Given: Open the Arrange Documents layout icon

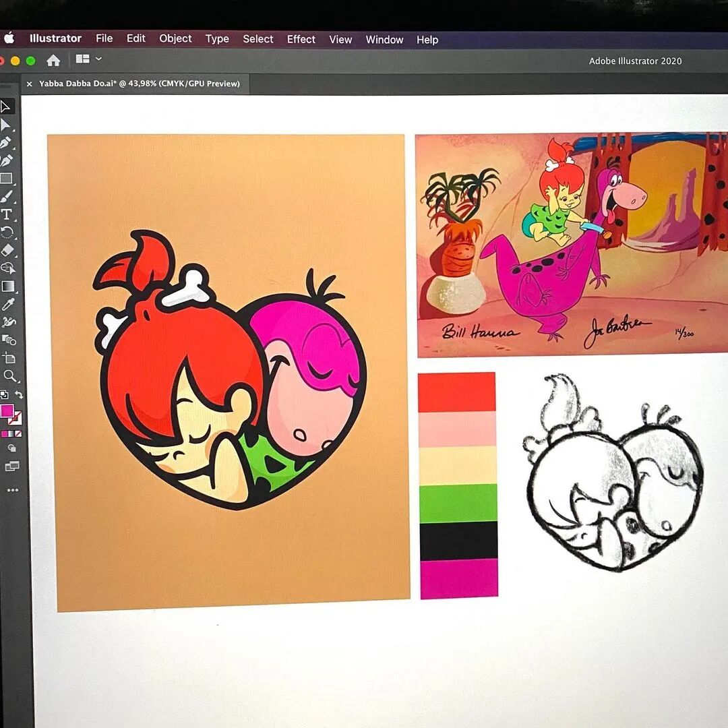Looking at the screenshot, I should pos(83,59).
